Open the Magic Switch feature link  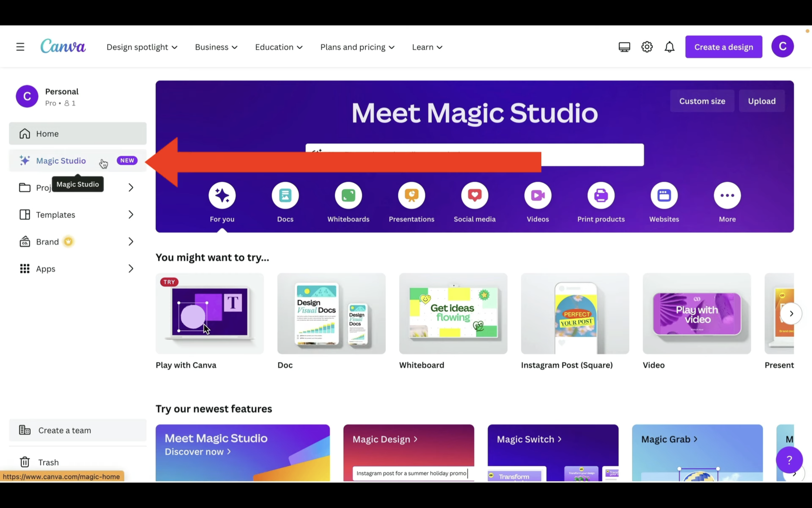[529, 439]
